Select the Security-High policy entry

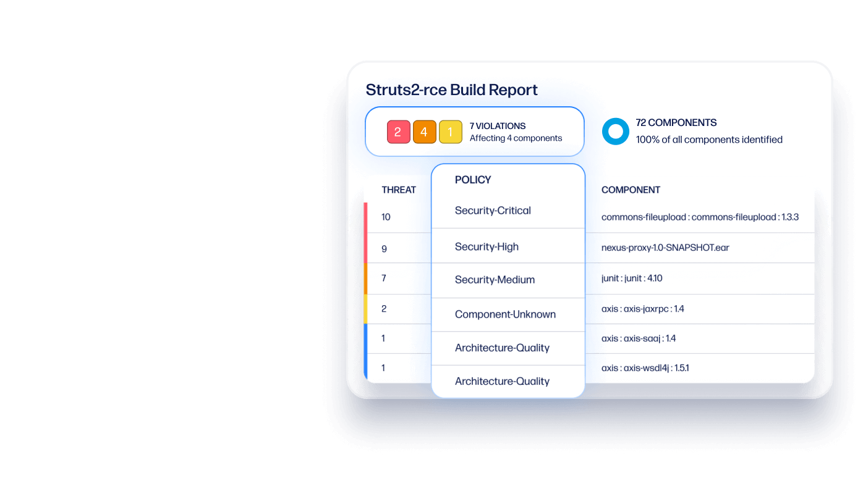coord(487,246)
